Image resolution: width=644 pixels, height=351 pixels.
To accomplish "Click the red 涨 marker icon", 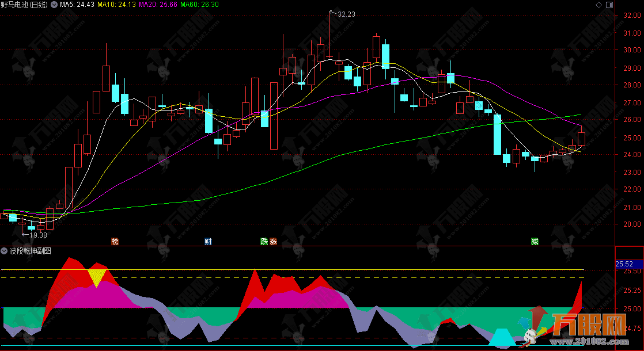I will point(273,242).
